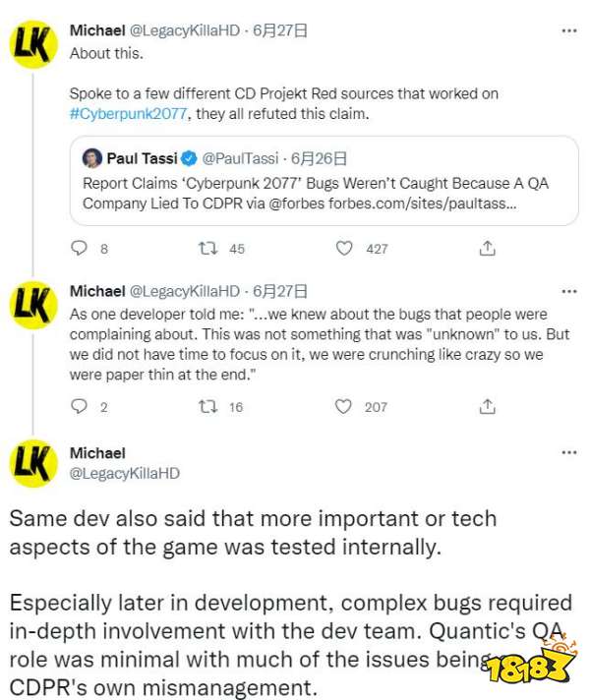Share the second tweet quoting a developer
Screen dimensions: 590x700
tap(488, 406)
